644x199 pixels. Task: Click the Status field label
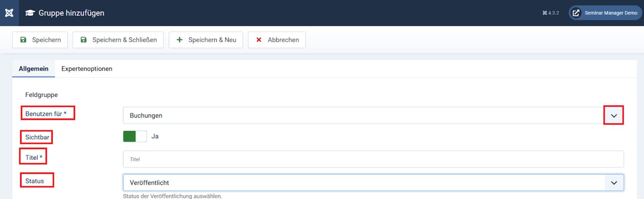(35, 181)
